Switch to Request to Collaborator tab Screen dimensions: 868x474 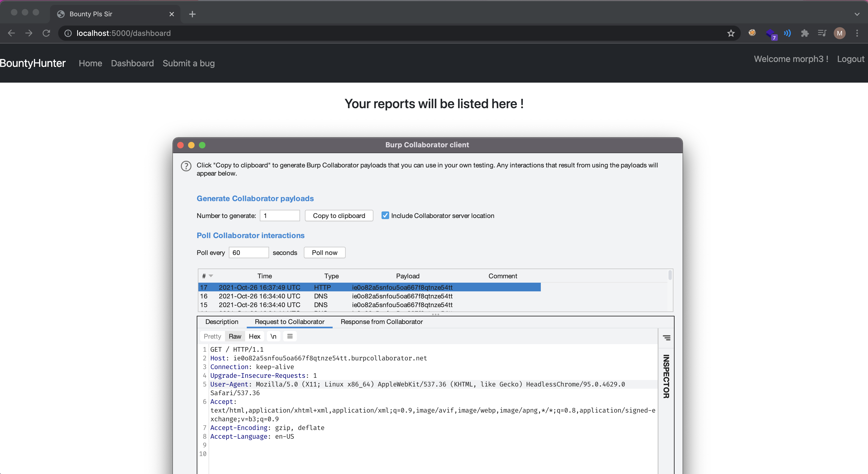point(289,322)
